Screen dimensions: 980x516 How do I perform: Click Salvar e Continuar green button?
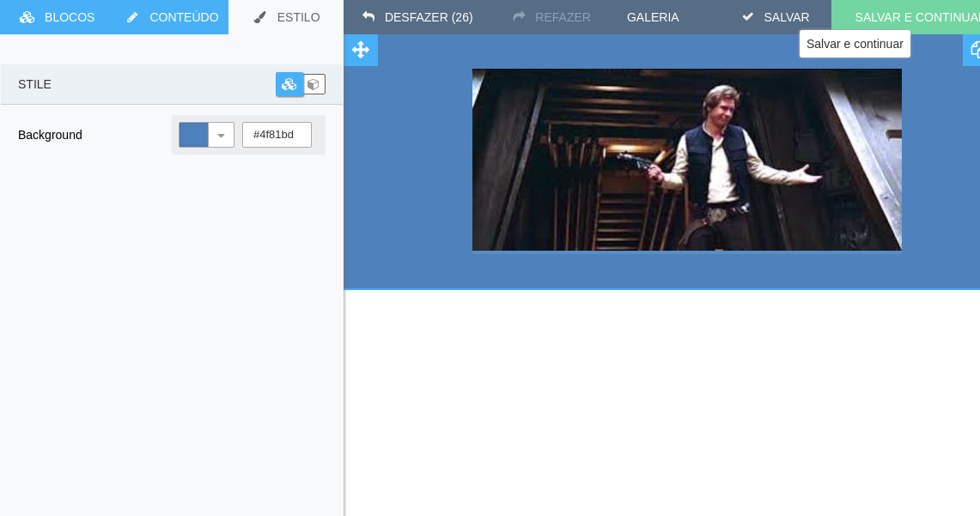pyautogui.click(x=905, y=17)
